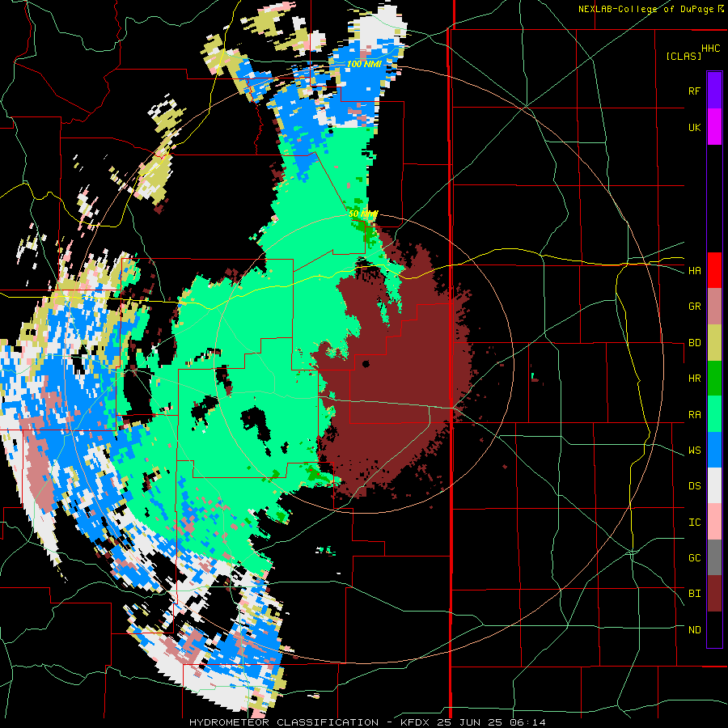Viewport: 728px width, 728px height.
Task: Click the HR dark green legend swatch
Action: 714,379
